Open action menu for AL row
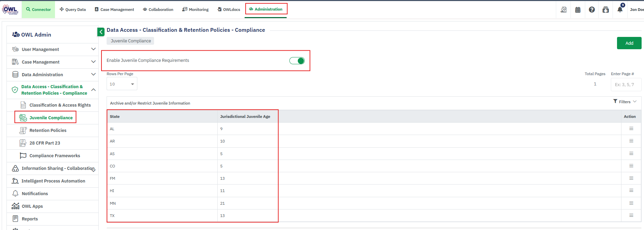Viewport: 644px width, 230px height. pyautogui.click(x=631, y=128)
